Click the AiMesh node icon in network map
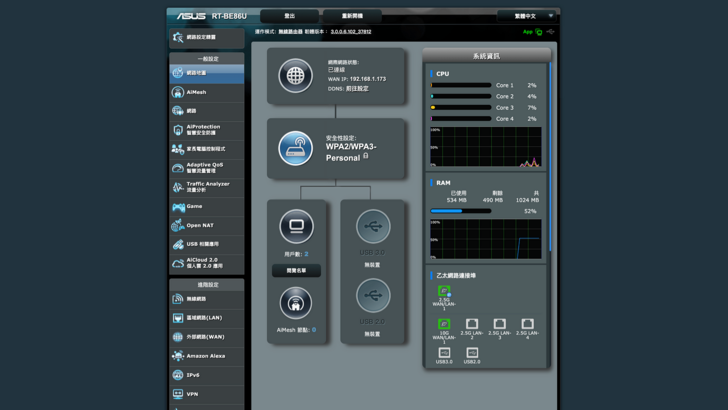The height and width of the screenshot is (410, 728). (x=296, y=302)
